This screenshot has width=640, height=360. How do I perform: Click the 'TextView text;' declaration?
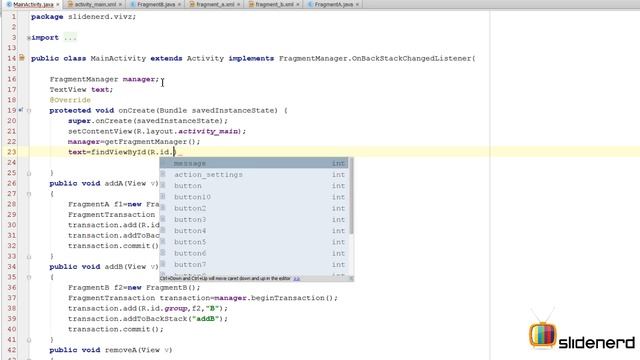tap(81, 89)
